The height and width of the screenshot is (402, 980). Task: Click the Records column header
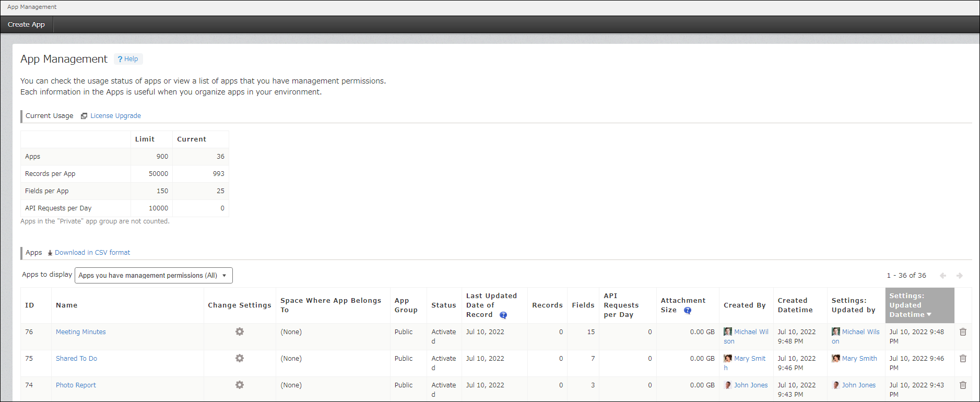[x=547, y=305]
